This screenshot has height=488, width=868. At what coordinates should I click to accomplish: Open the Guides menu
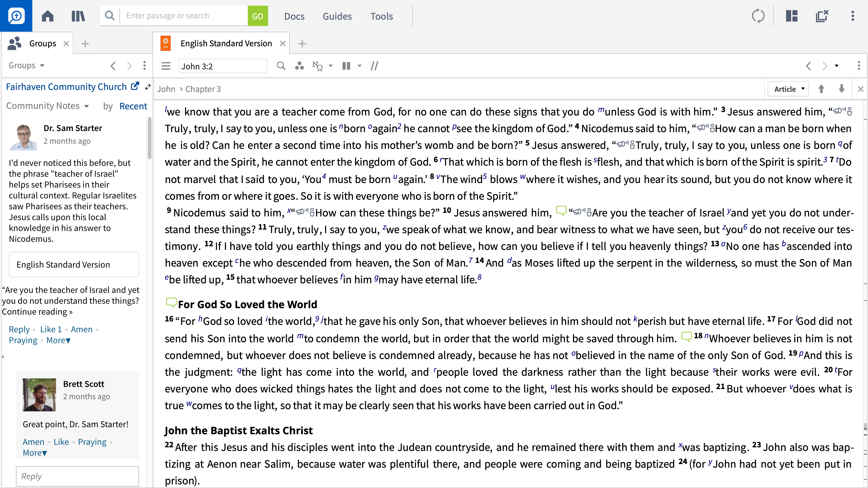click(x=337, y=16)
